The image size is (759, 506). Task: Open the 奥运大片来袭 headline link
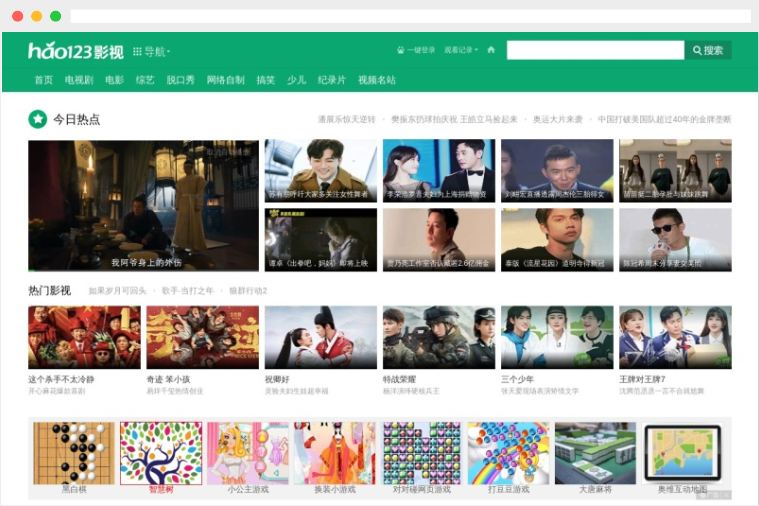point(558,119)
